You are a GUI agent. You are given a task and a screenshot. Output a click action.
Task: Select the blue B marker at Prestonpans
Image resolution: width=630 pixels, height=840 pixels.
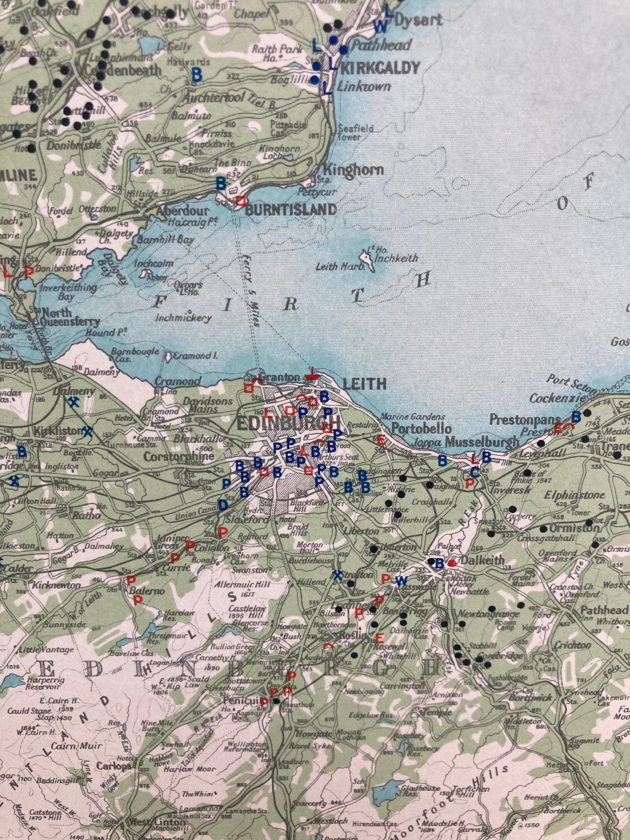[x=576, y=417]
